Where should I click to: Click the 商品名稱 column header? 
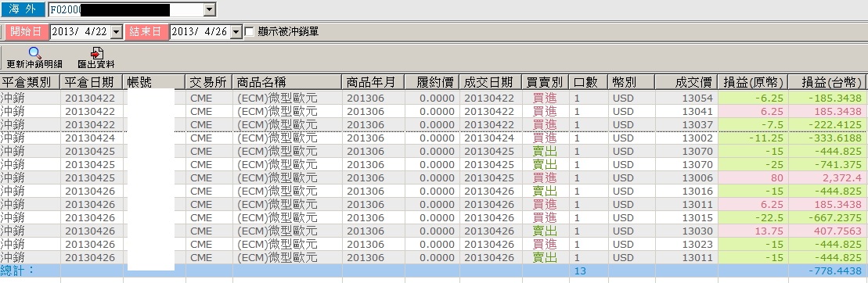click(x=287, y=83)
